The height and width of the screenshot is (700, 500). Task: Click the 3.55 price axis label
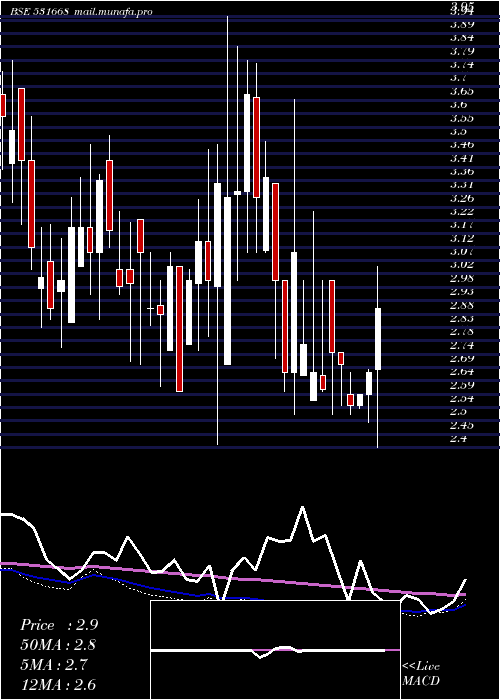coord(462,118)
